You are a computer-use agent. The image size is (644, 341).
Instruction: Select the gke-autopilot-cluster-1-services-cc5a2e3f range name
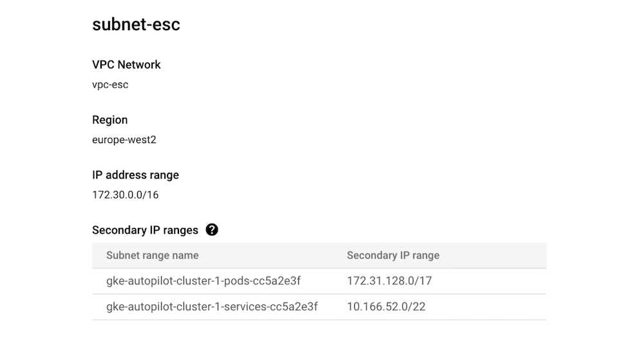[x=212, y=307]
